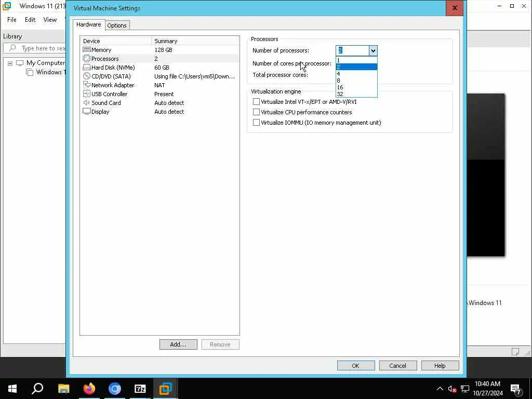Launch Chromium browser from taskbar
The image size is (532, 399).
(x=115, y=389)
